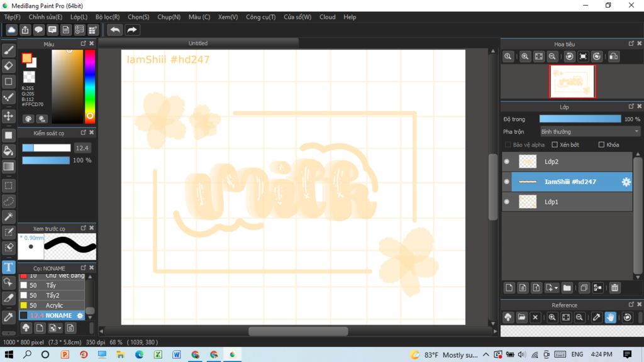
Task: Close the Màu color panel
Action: click(x=92, y=43)
